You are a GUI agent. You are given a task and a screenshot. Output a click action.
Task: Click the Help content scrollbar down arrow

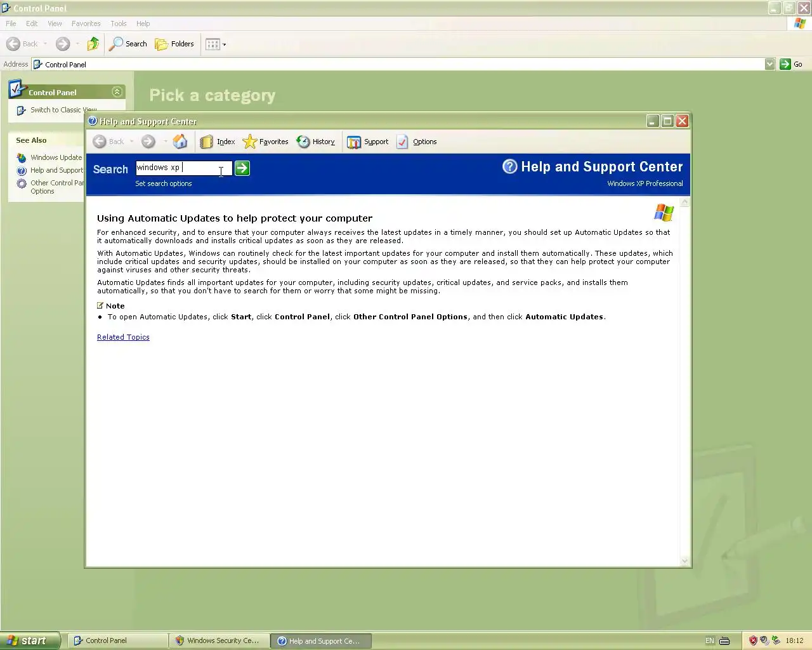point(684,561)
